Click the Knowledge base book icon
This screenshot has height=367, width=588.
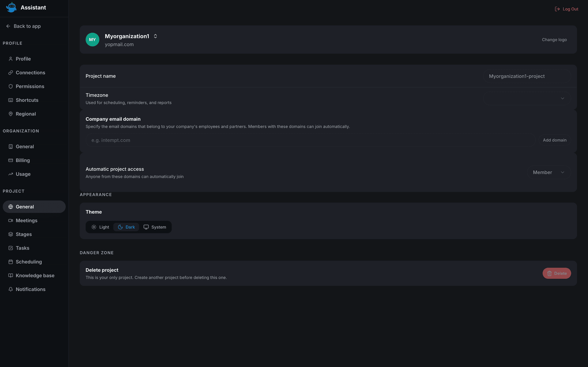click(x=11, y=275)
